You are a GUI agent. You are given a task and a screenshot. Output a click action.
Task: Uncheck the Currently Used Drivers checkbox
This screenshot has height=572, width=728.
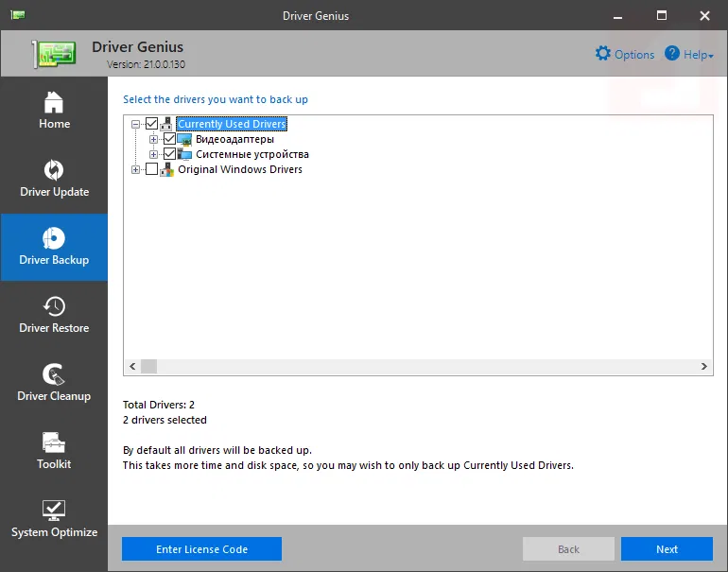[151, 124]
